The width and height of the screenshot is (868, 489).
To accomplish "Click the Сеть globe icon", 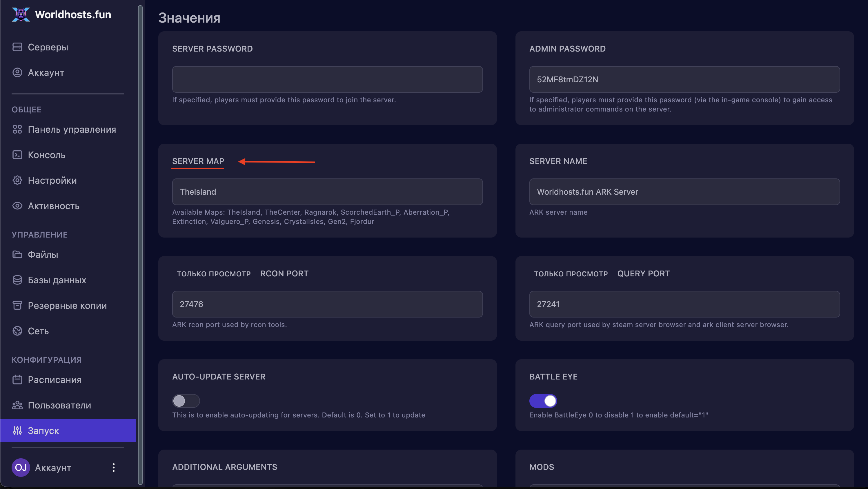I will click(17, 331).
